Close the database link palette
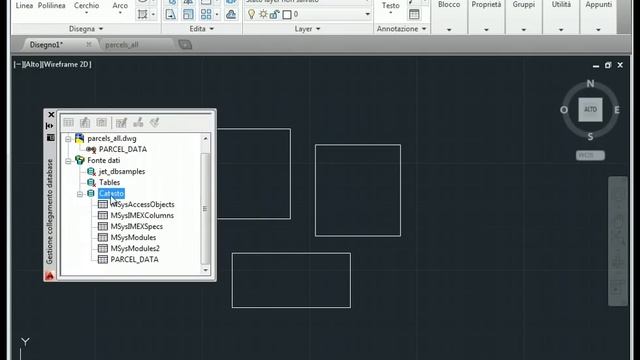 51,115
